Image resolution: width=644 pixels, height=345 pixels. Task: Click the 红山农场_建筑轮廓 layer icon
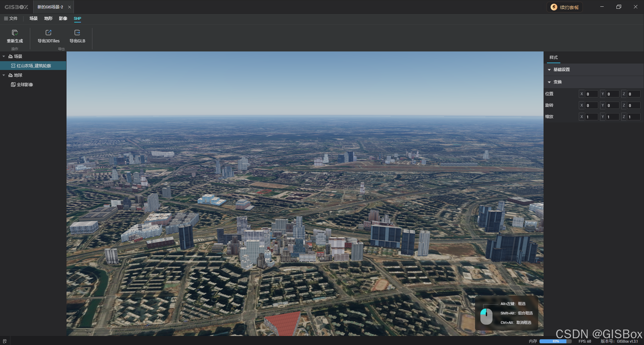(x=13, y=66)
